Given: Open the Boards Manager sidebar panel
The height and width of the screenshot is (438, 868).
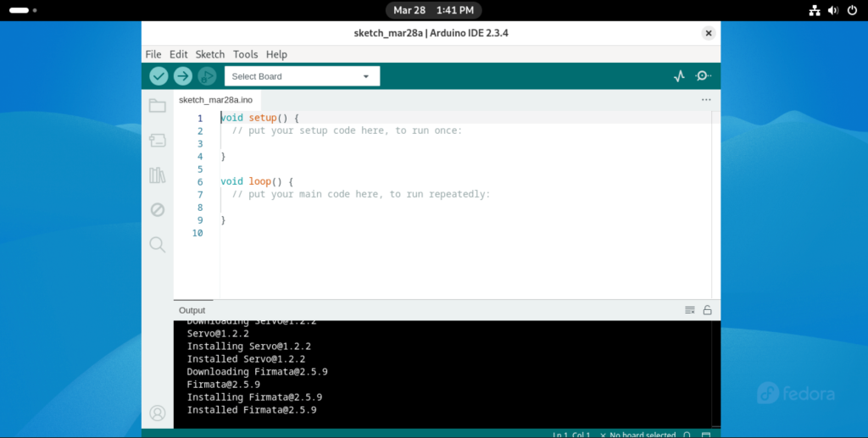Looking at the screenshot, I should pyautogui.click(x=157, y=141).
